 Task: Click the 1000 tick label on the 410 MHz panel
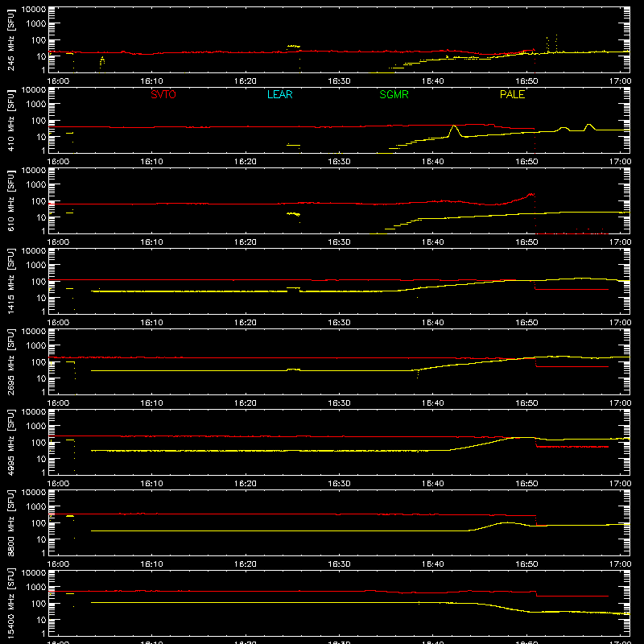tap(36, 105)
